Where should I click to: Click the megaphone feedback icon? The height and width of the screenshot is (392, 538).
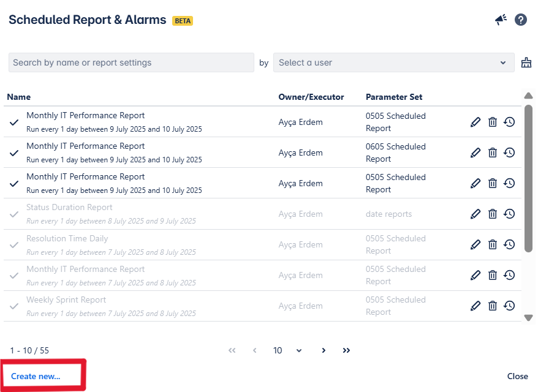coord(501,20)
